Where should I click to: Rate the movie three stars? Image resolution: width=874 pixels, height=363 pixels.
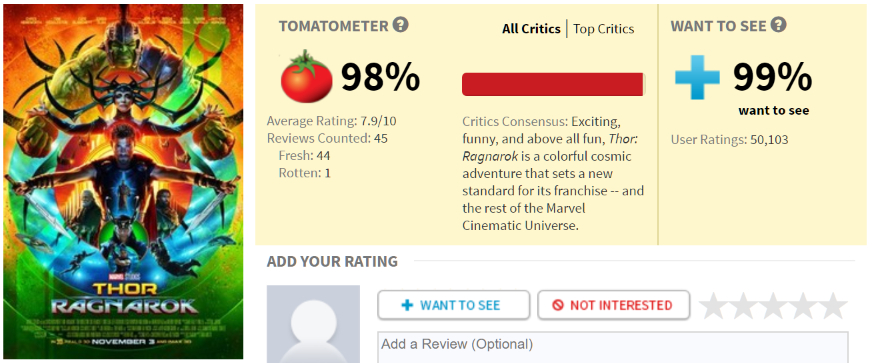[773, 306]
